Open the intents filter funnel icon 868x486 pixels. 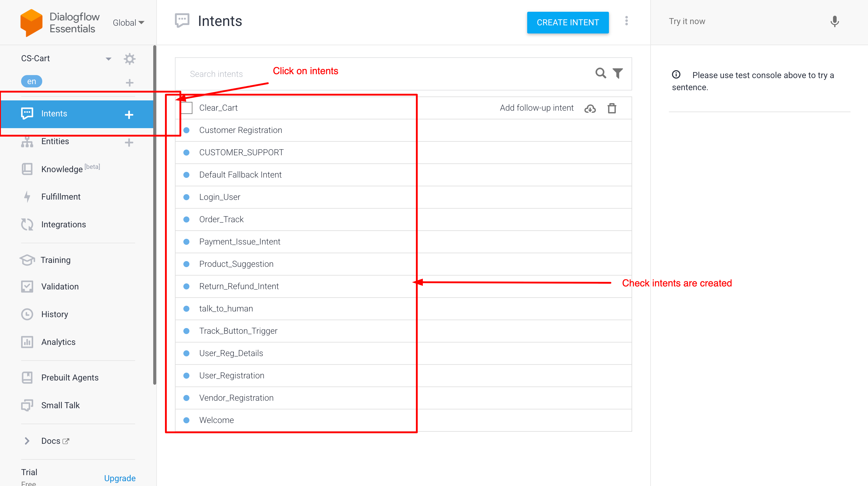617,73
